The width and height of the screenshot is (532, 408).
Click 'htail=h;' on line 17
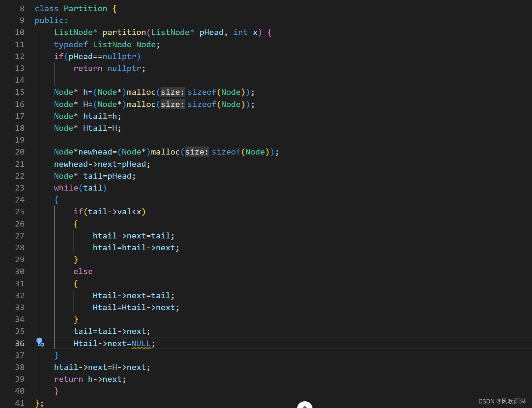click(102, 116)
